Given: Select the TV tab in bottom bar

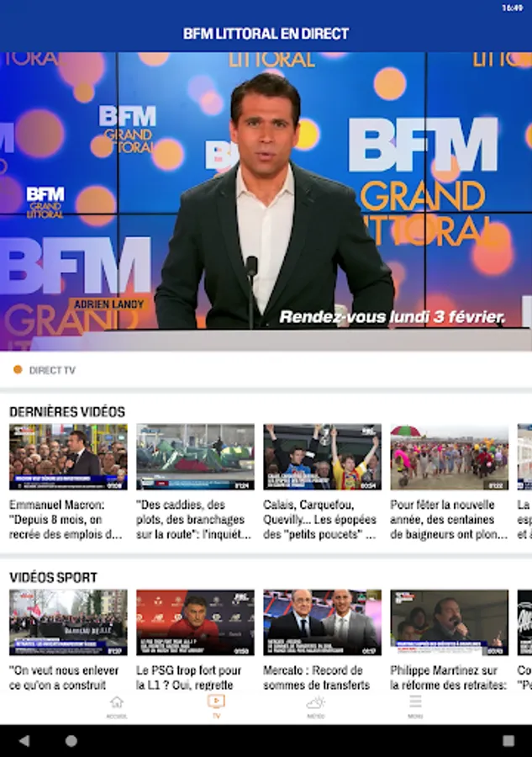Looking at the screenshot, I should pyautogui.click(x=216, y=707).
